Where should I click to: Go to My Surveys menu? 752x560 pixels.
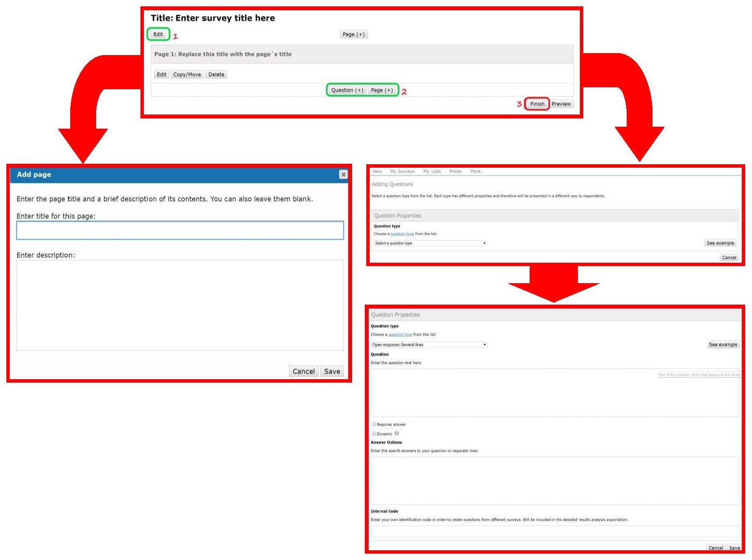402,172
